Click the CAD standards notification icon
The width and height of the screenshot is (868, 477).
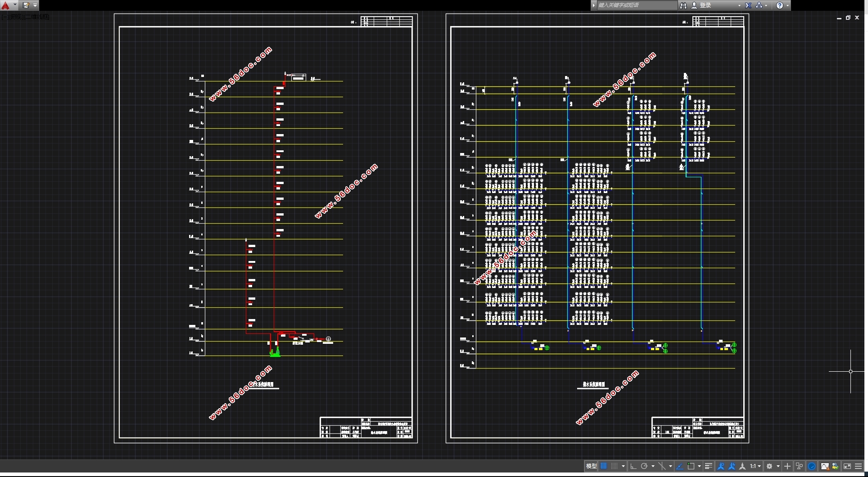[836, 466]
